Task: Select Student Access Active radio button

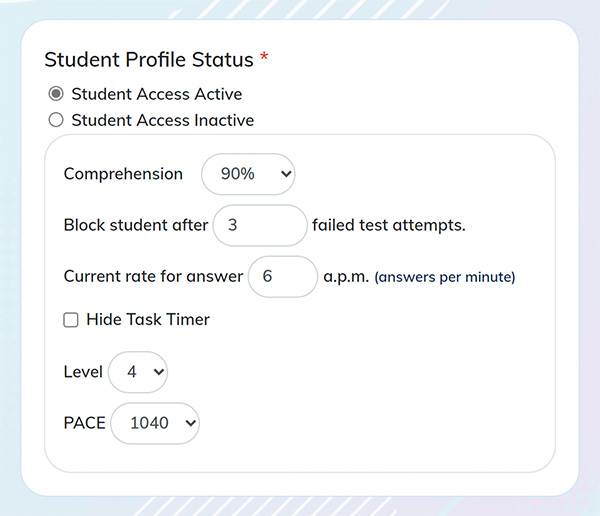Action: [56, 94]
